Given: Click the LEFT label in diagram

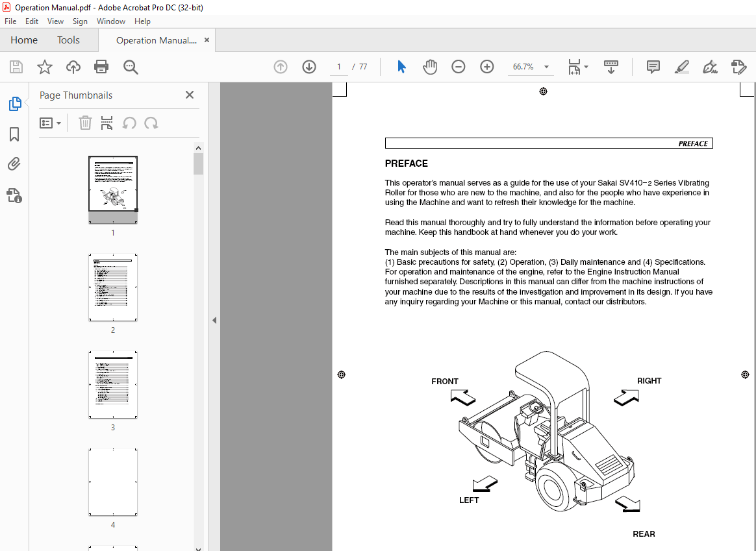Looking at the screenshot, I should pos(469,500).
